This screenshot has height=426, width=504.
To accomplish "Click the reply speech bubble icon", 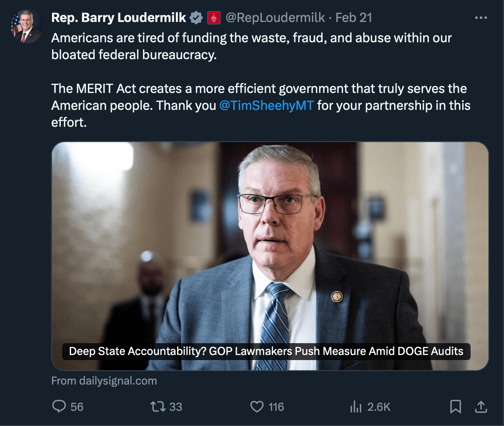I will 58,407.
